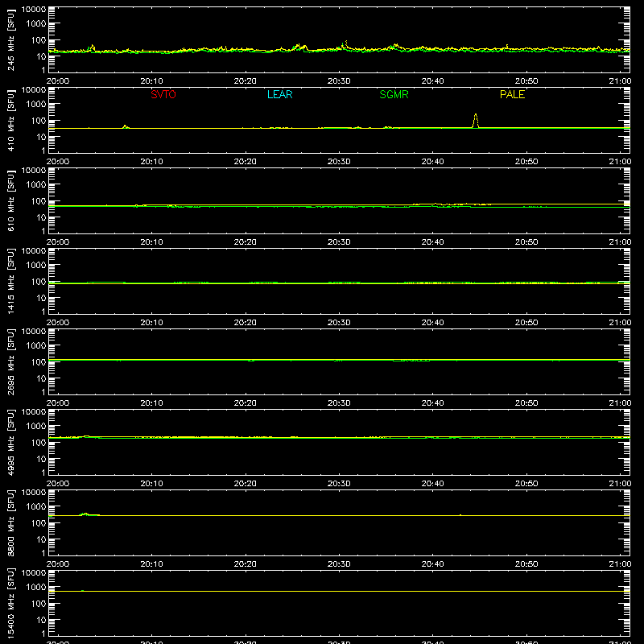Select the 8800 MHz [SFU] axis title
Image resolution: width=644 pixels, height=644 pixels.
point(11,522)
